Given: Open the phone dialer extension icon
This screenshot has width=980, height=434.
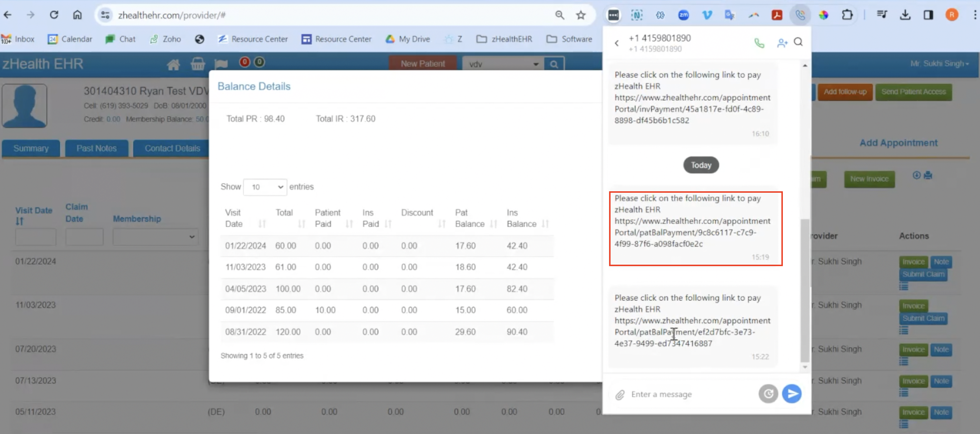Looking at the screenshot, I should click(x=800, y=15).
